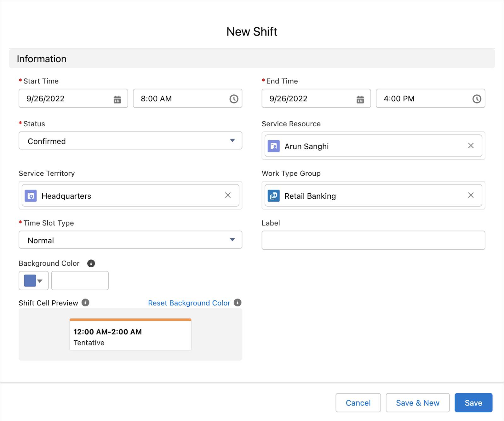The height and width of the screenshot is (421, 504).
Task: Open the Start Time date calendar picker
Action: [117, 99]
